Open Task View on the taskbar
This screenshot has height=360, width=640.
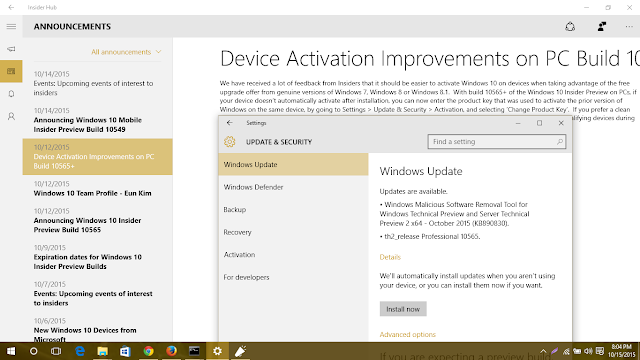(x=56, y=351)
